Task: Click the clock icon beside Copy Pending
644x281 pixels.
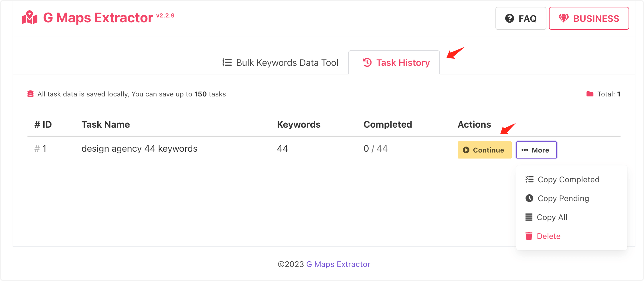Action: (530, 198)
